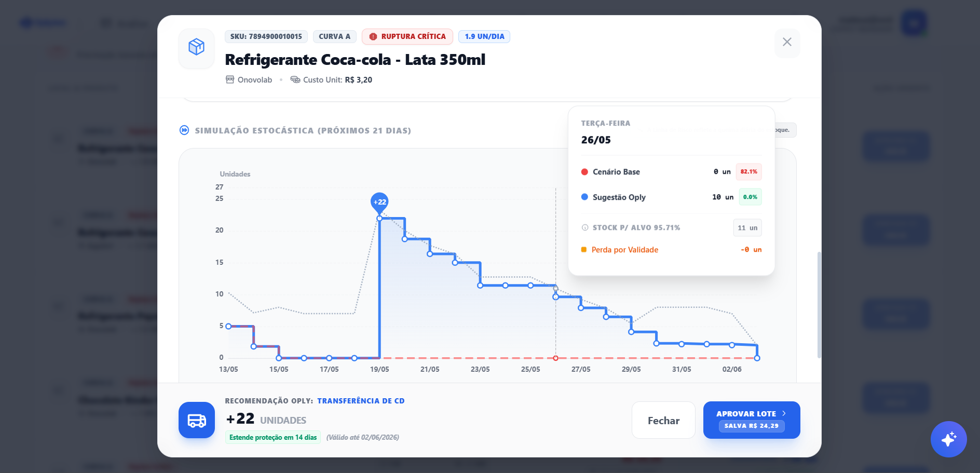This screenshot has height=473, width=980.
Task: Click the 26/05 date in the tooltip
Action: click(596, 140)
